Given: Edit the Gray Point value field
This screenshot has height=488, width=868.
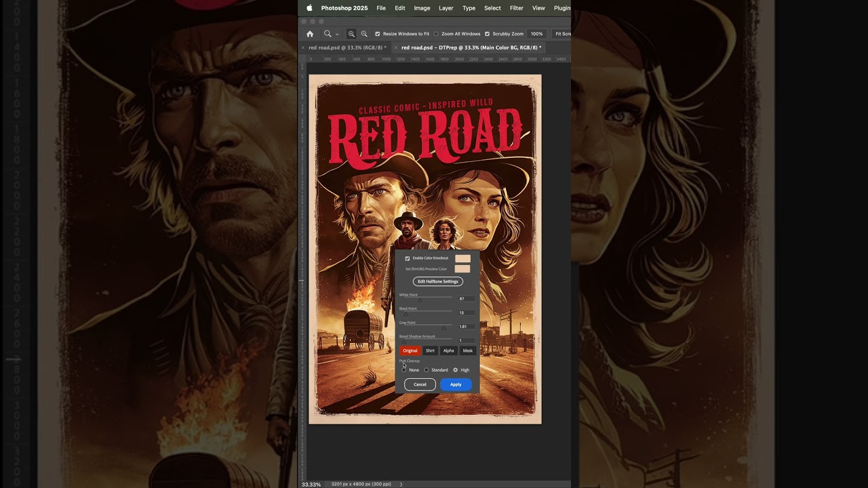Looking at the screenshot, I should click(465, 327).
